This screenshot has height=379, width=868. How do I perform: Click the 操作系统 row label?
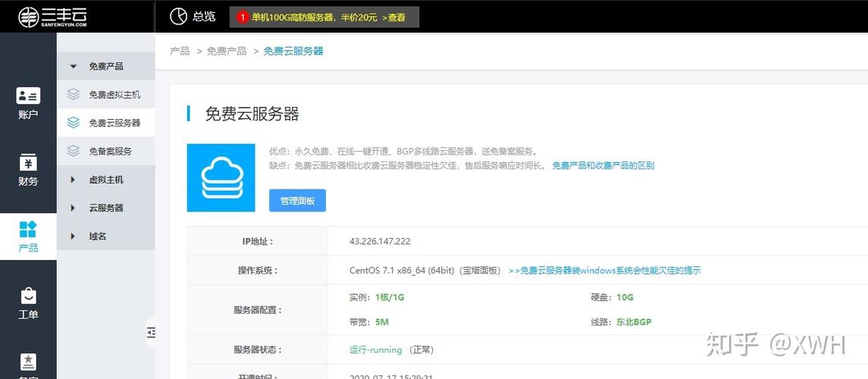258,271
